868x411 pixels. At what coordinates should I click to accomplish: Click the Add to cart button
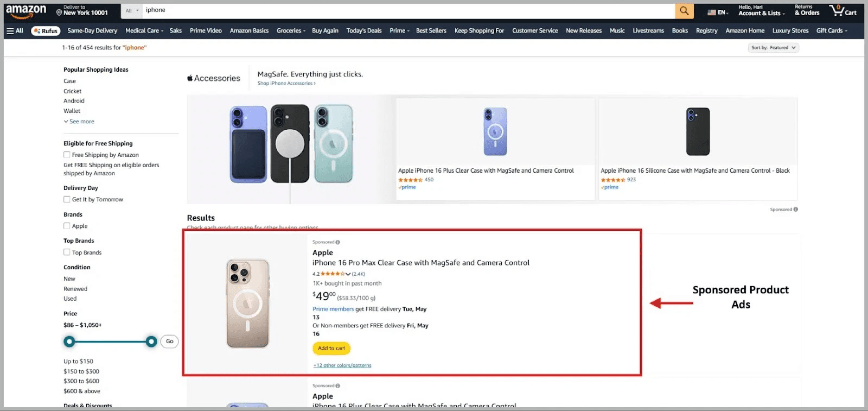pos(331,348)
